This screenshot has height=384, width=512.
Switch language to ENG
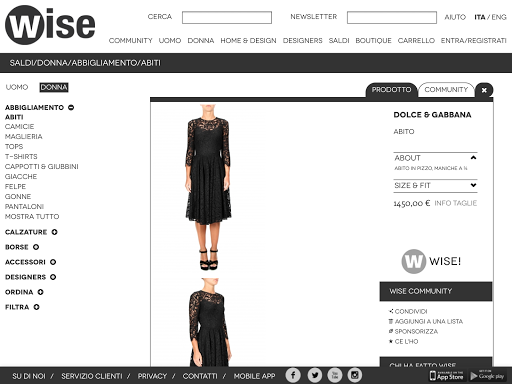499,17
